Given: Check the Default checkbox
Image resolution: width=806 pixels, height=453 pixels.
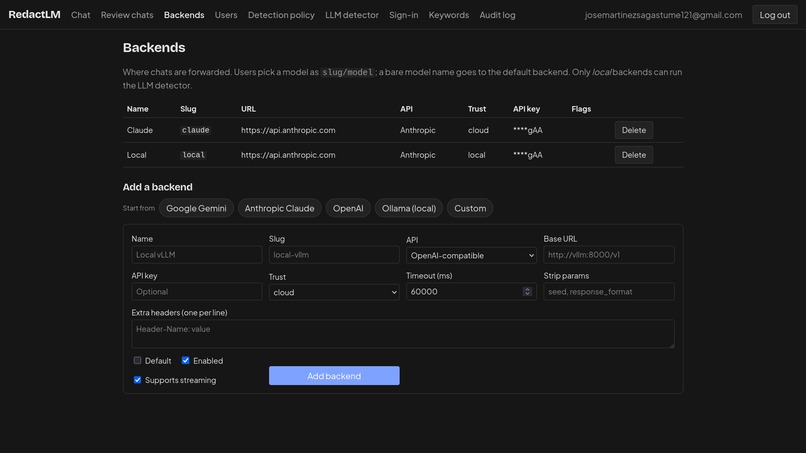Looking at the screenshot, I should point(137,360).
